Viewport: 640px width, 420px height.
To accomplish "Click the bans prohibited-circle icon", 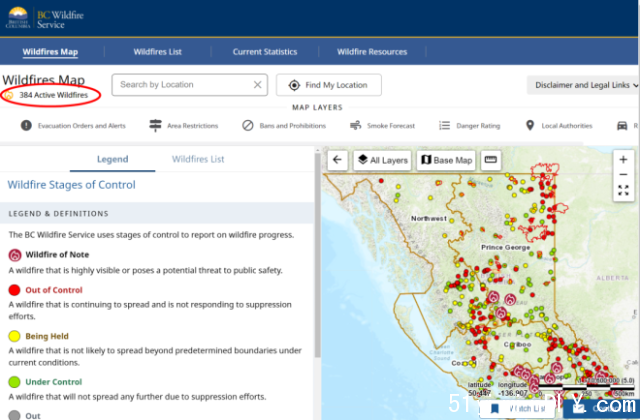I will (248, 125).
